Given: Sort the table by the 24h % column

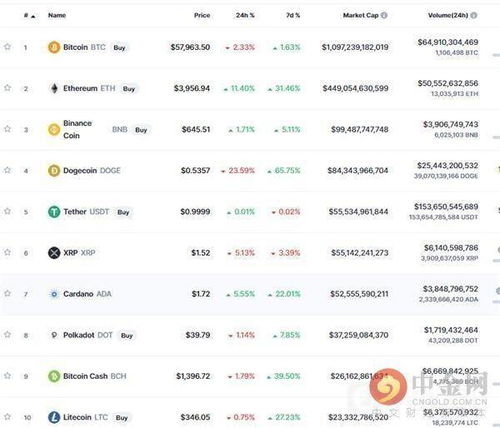Looking at the screenshot, I should (245, 15).
